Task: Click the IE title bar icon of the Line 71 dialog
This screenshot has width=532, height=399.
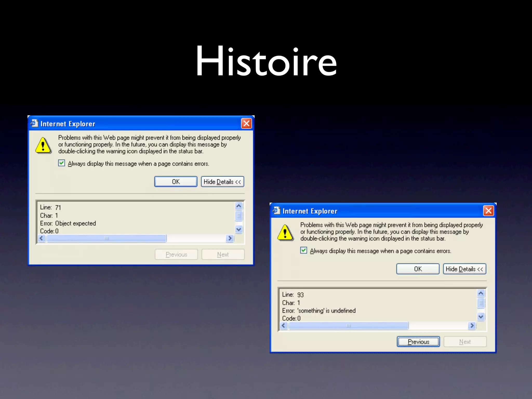Action: coord(34,123)
